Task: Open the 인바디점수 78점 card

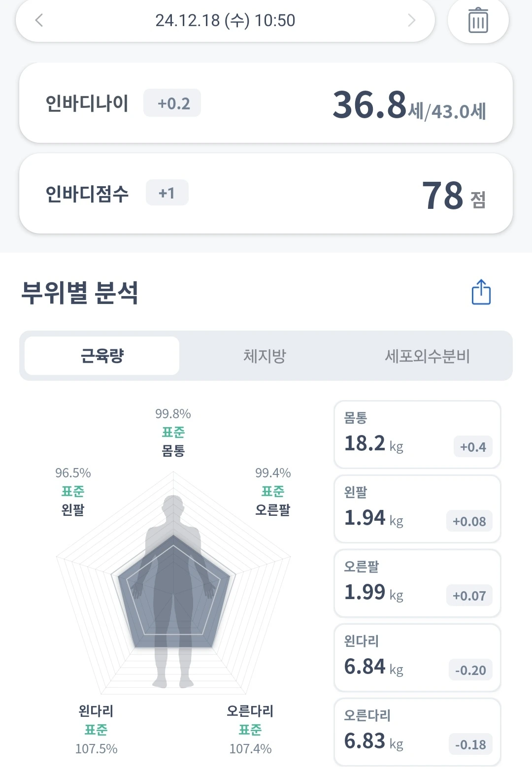Action: click(266, 193)
